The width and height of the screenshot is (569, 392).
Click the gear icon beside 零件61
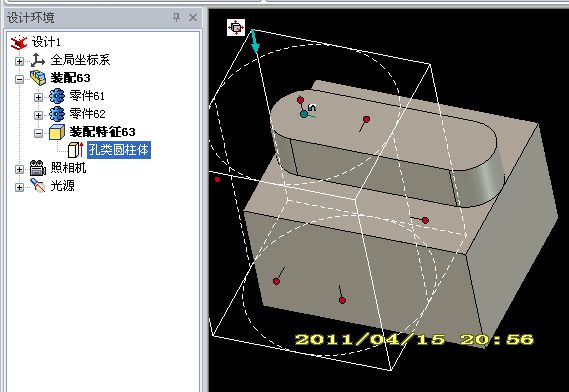coord(57,96)
